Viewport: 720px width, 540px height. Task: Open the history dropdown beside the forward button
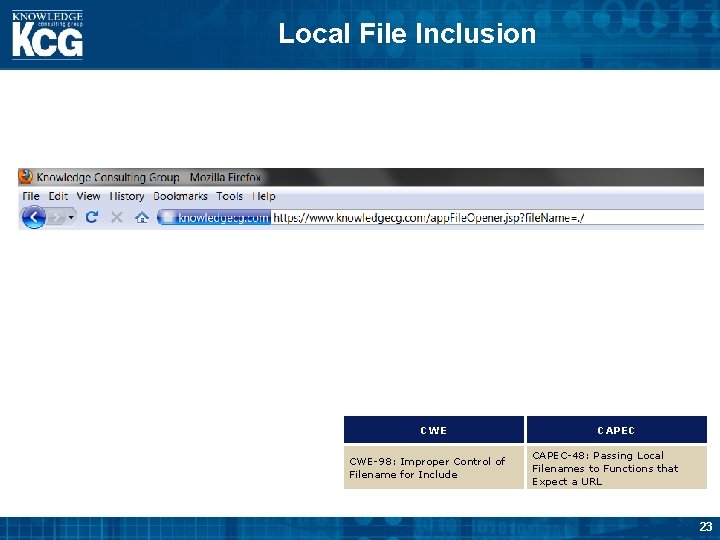click(x=71, y=217)
